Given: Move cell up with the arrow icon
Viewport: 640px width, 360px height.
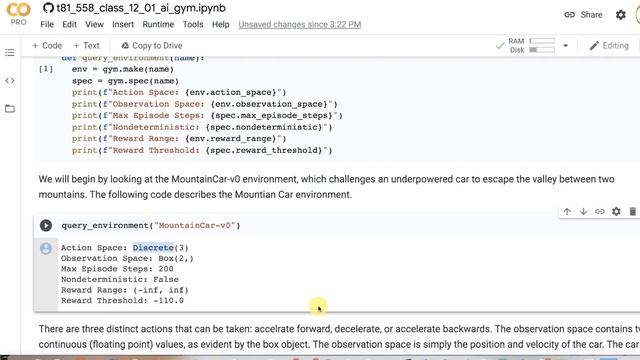Looking at the screenshot, I should (567, 211).
